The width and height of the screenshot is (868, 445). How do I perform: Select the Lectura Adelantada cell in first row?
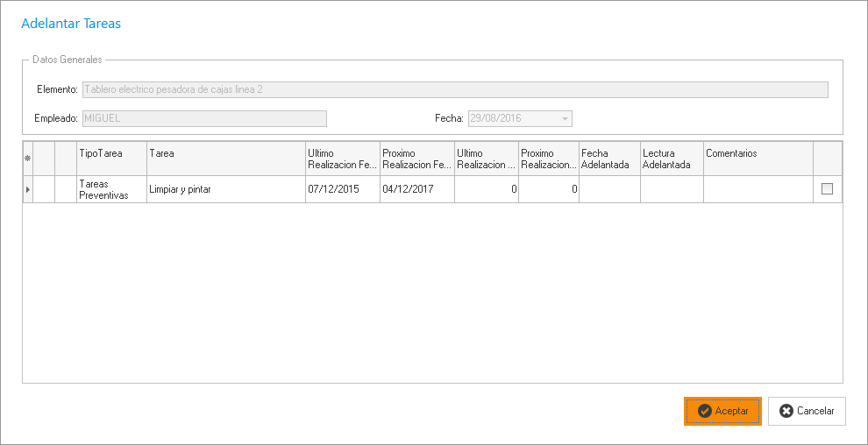click(x=671, y=189)
